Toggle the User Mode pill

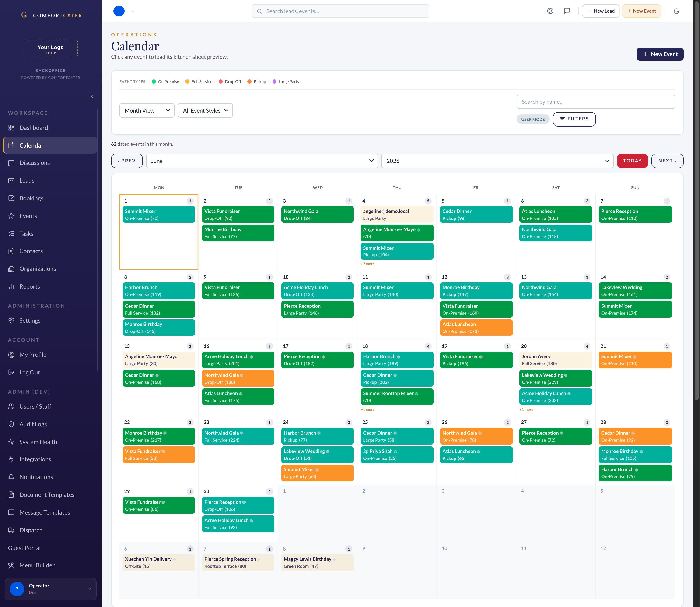click(x=533, y=119)
